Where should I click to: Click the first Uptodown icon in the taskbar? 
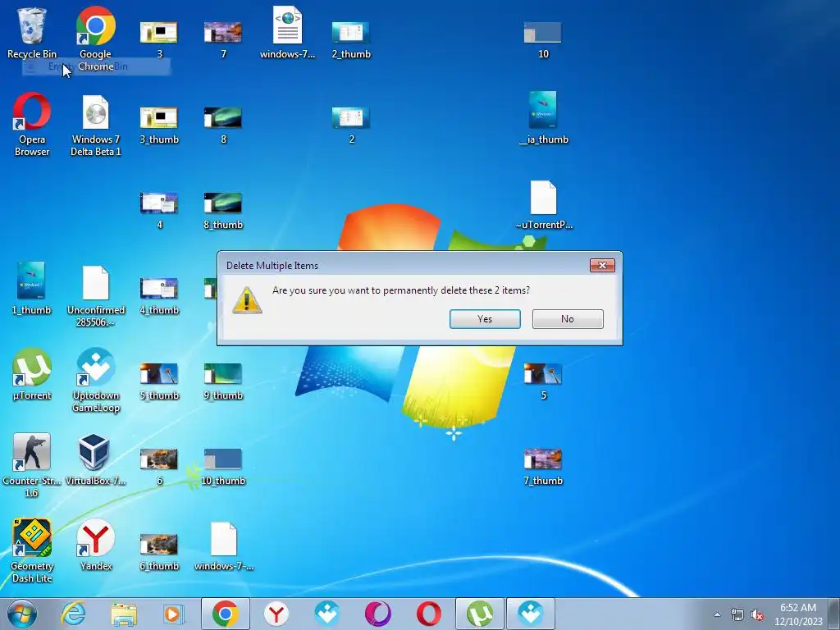[326, 614]
